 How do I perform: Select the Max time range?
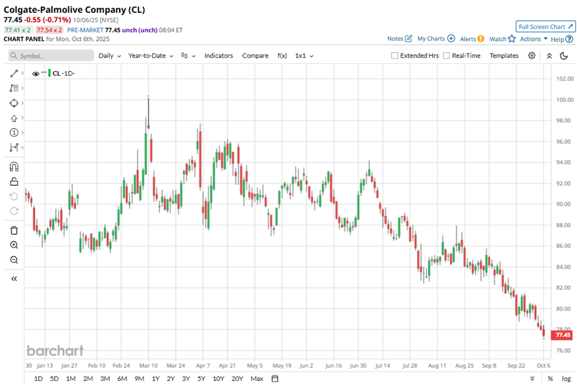point(257,379)
